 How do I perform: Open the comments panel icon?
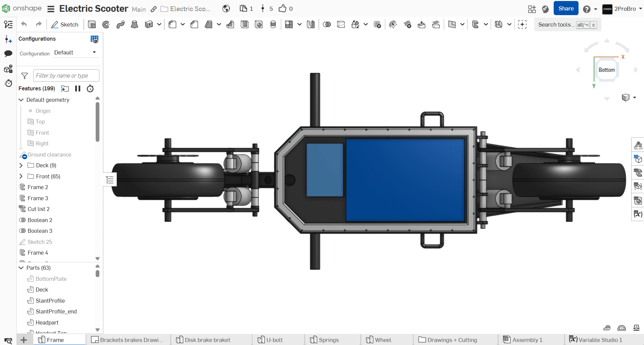click(x=8, y=54)
